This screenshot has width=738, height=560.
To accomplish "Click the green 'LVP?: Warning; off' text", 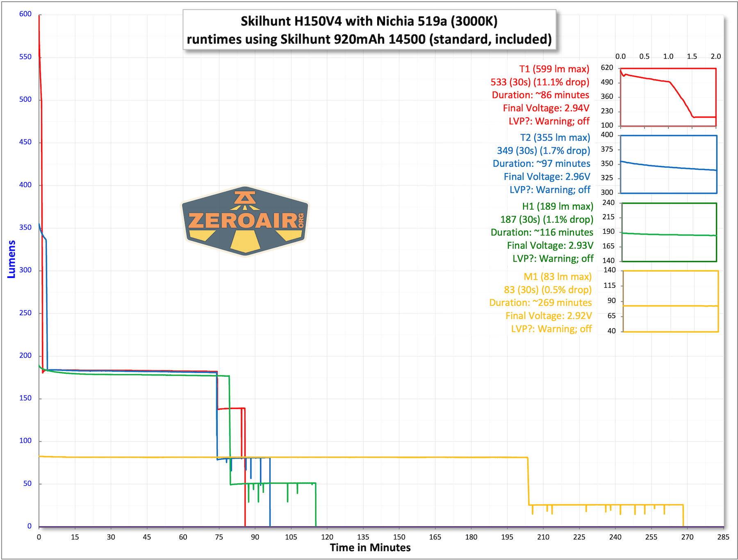I will coord(553,259).
